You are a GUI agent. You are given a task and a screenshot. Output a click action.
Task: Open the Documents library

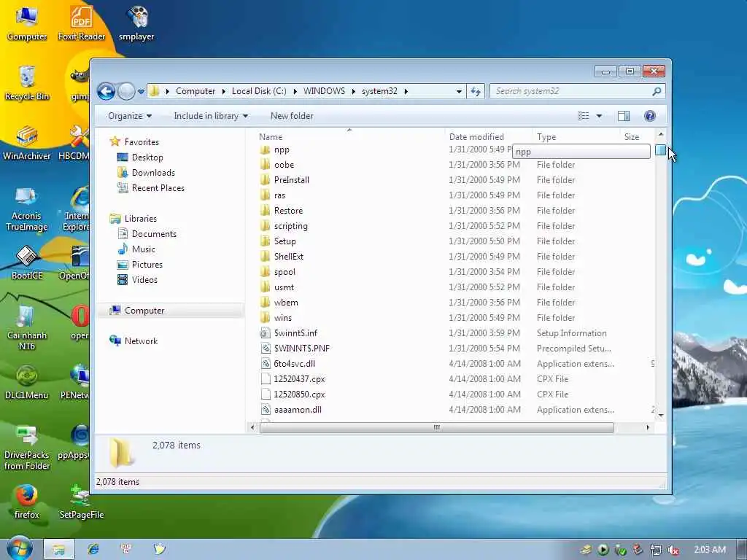click(154, 234)
